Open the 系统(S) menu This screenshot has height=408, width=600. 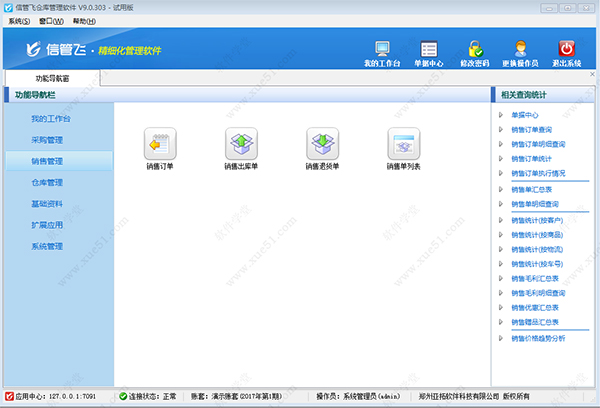click(x=19, y=20)
